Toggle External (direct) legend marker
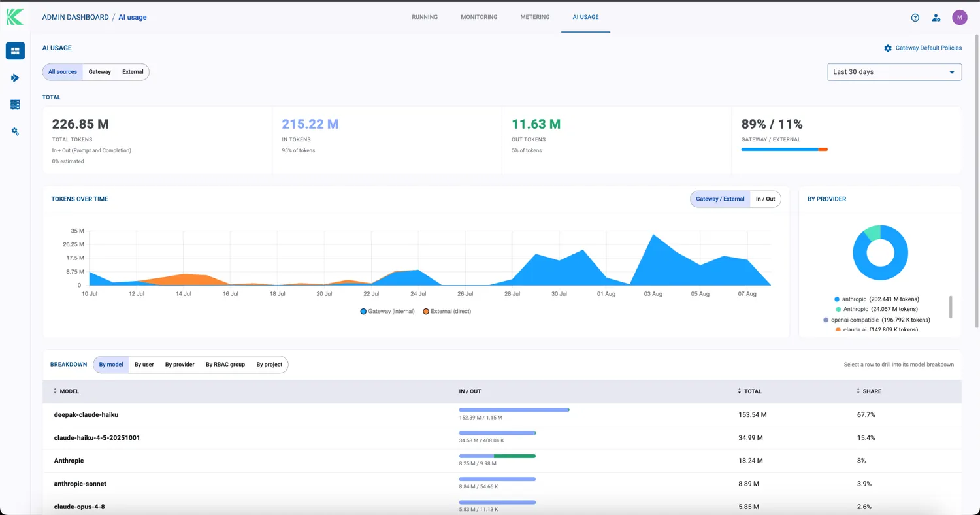This screenshot has width=980, height=515. pyautogui.click(x=426, y=312)
